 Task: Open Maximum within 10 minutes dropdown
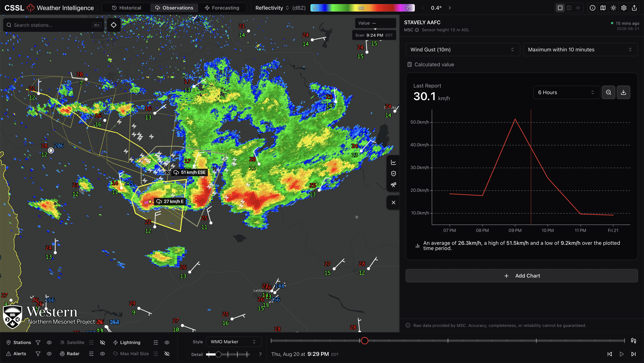(x=580, y=50)
